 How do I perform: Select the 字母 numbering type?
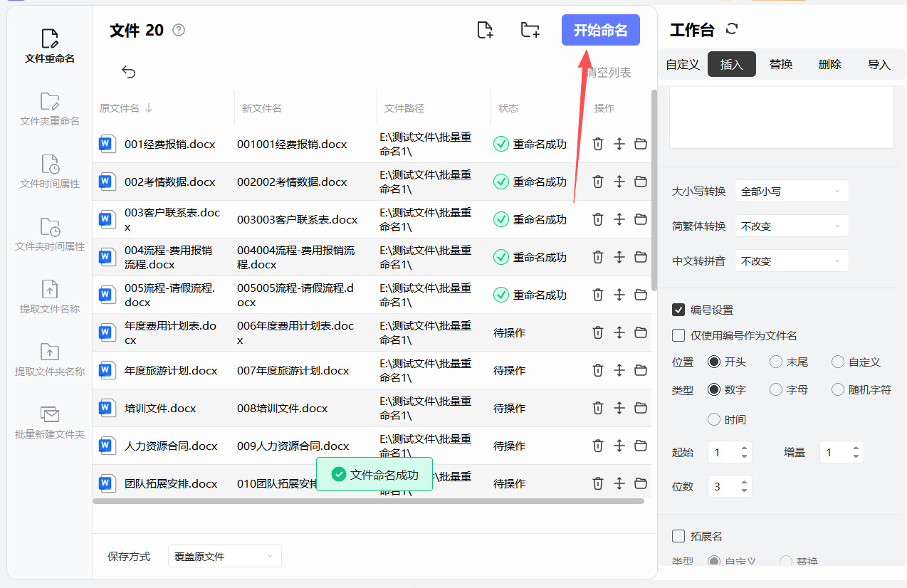click(776, 389)
